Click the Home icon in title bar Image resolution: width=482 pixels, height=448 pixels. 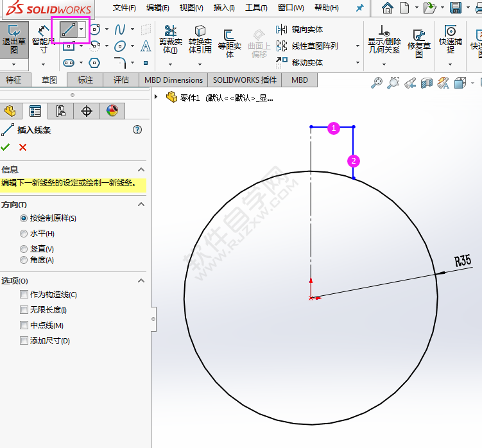387,8
